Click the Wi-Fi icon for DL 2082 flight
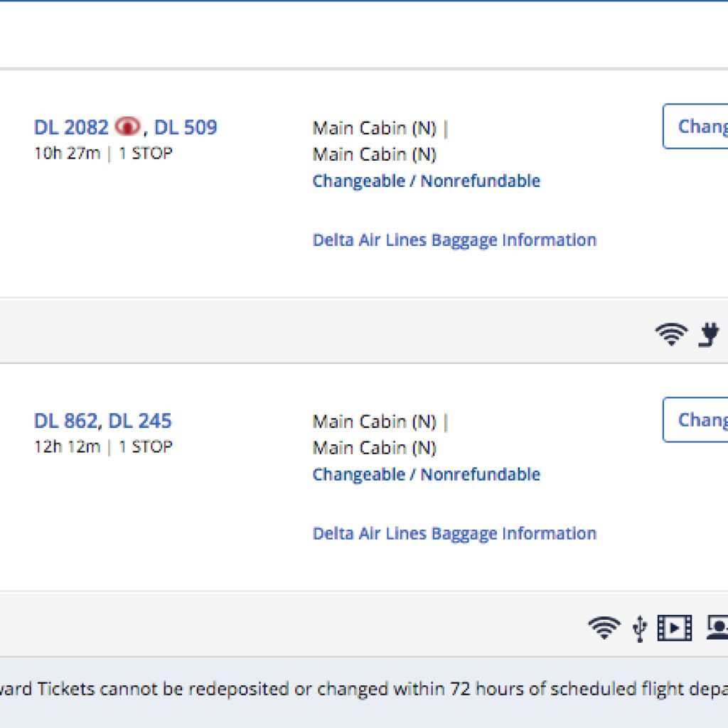728x728 pixels. (671, 334)
